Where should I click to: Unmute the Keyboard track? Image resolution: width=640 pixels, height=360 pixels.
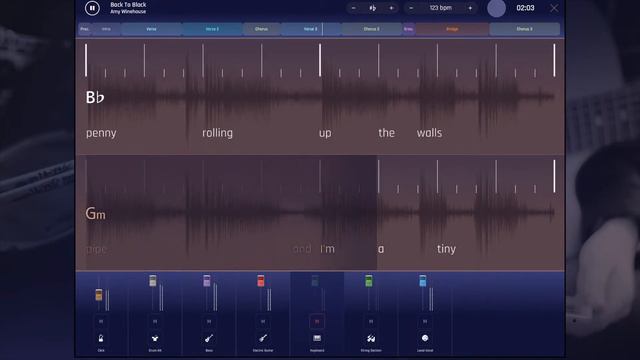pyautogui.click(x=317, y=322)
